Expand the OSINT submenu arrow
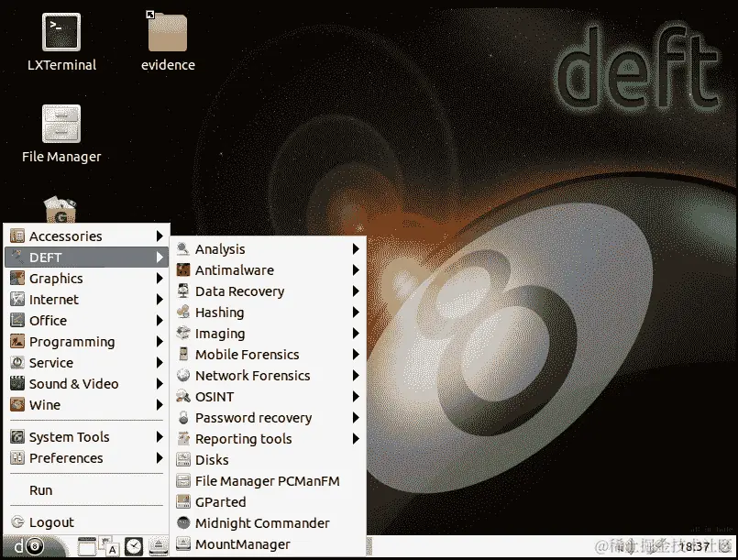The image size is (738, 560). pos(356,397)
